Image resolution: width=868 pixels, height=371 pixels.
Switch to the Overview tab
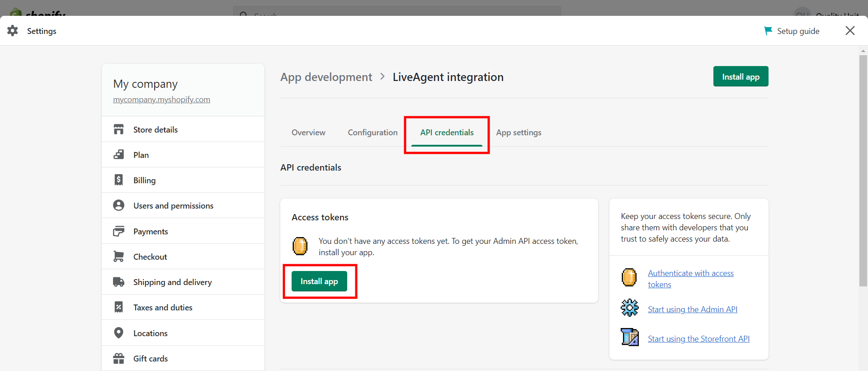point(308,133)
